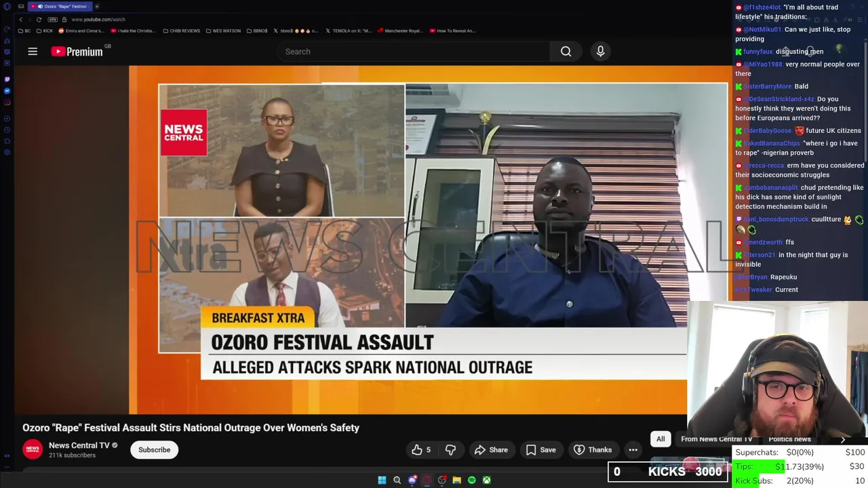Show next filter chips with arrow
The image size is (868, 488).
pyautogui.click(x=843, y=439)
